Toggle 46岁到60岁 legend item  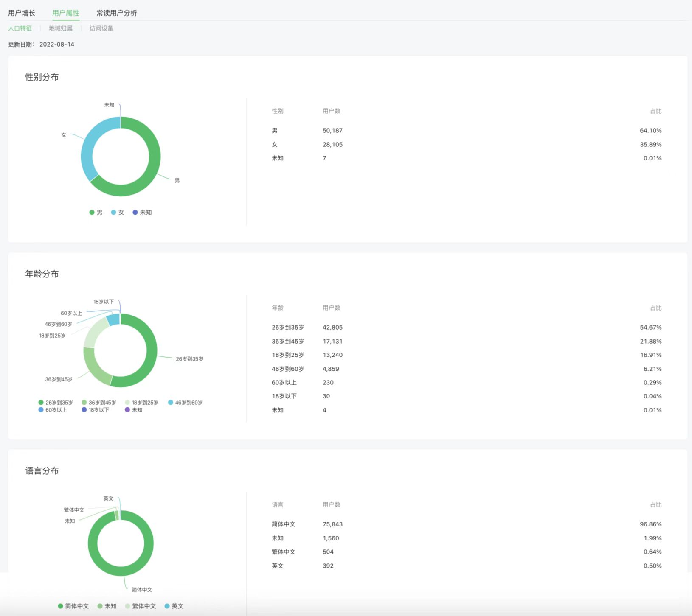[x=185, y=403]
